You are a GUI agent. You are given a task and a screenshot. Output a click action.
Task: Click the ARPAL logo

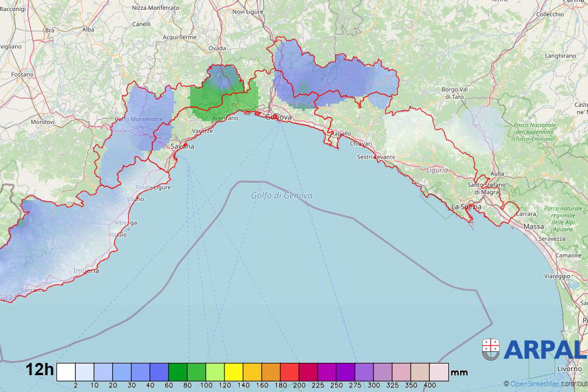click(544, 349)
